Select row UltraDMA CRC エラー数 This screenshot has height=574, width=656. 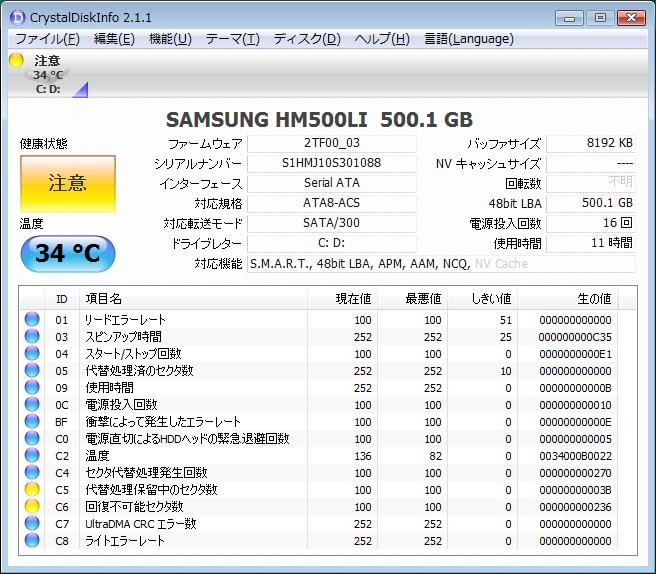click(319, 524)
